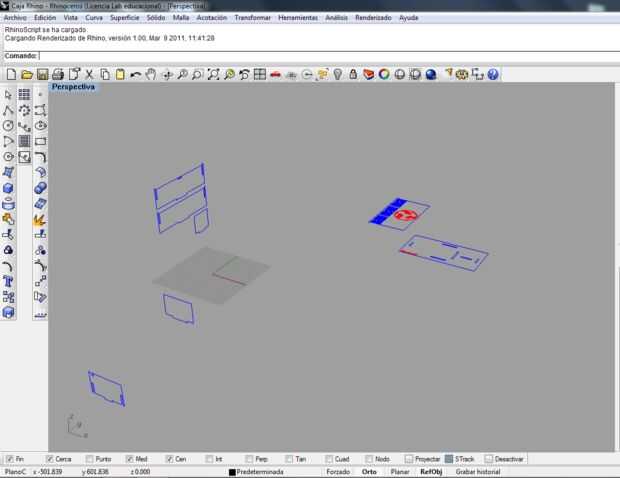Click the Explode orange burst icon
This screenshot has width=620, height=478.
coord(40,219)
